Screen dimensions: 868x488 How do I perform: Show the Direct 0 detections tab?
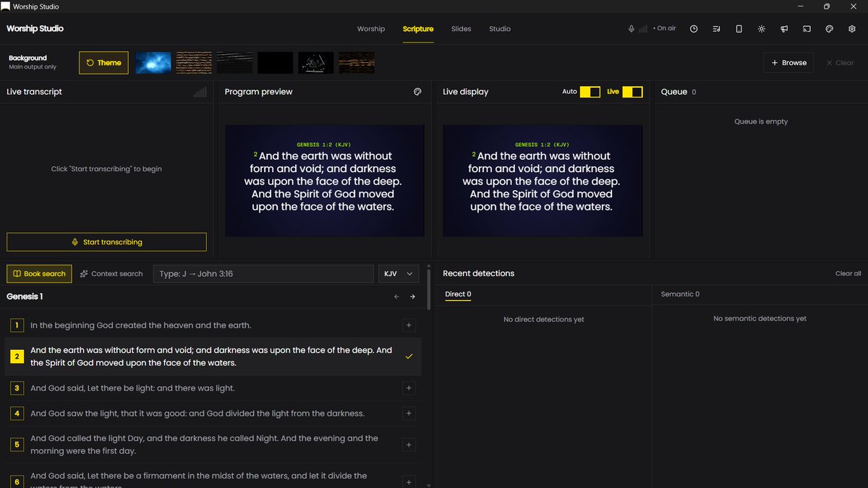coord(458,294)
